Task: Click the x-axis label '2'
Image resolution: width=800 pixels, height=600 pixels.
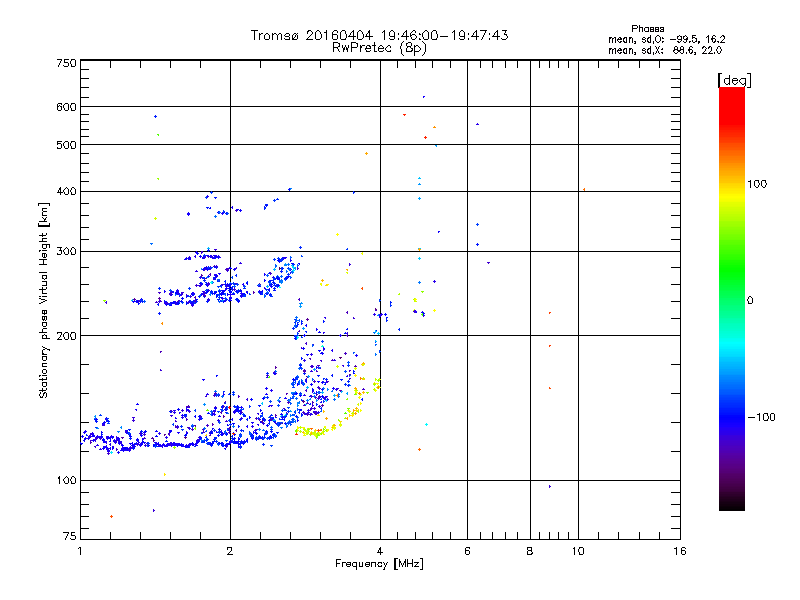Action: coord(230,551)
